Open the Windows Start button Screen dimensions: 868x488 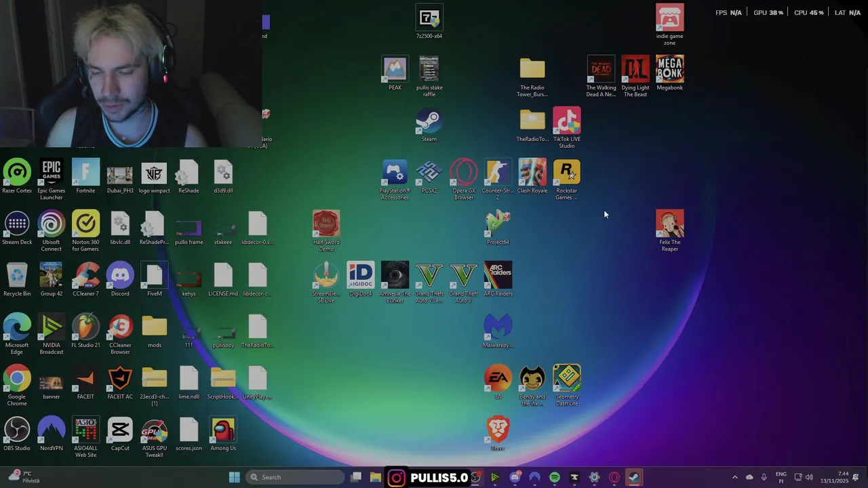235,477
